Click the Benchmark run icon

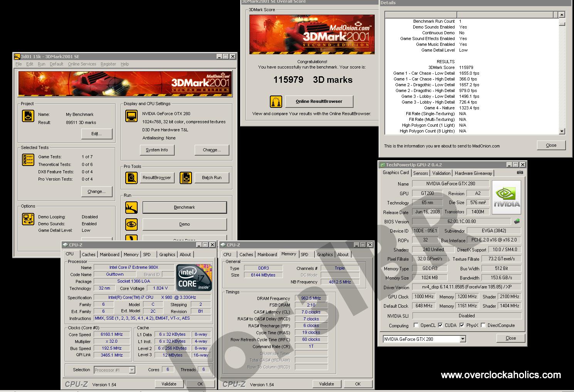[131, 208]
